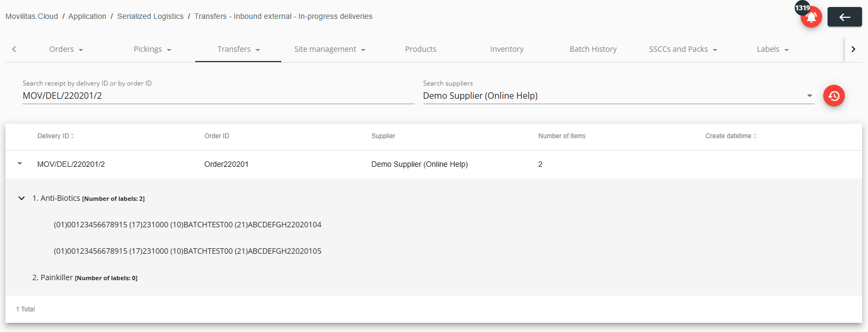This screenshot has width=868, height=332.
Task: Collapse the MOV/DEL/220201/2 delivery row
Action: click(x=19, y=164)
